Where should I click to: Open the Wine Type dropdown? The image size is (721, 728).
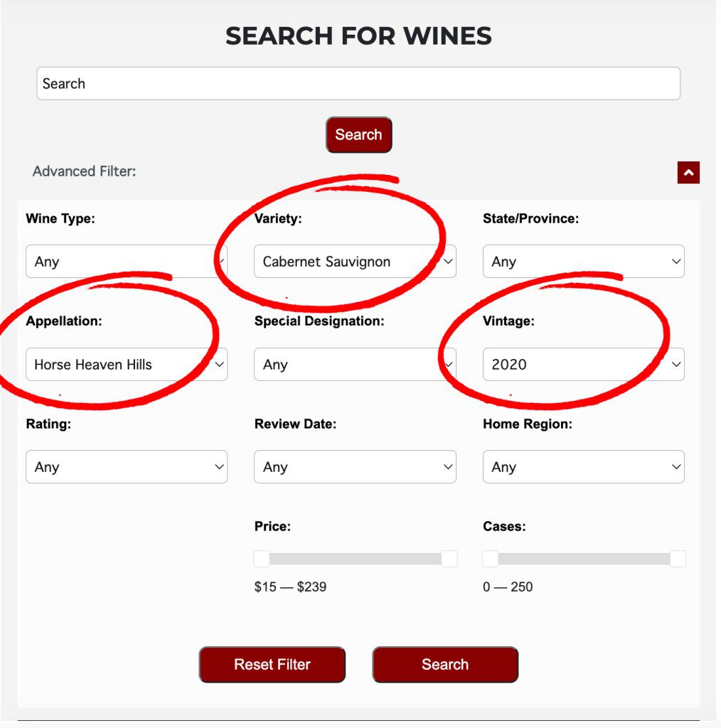click(127, 261)
